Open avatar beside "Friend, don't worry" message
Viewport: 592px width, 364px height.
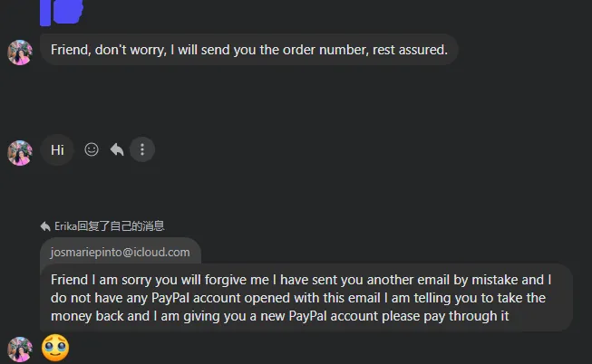coord(20,53)
